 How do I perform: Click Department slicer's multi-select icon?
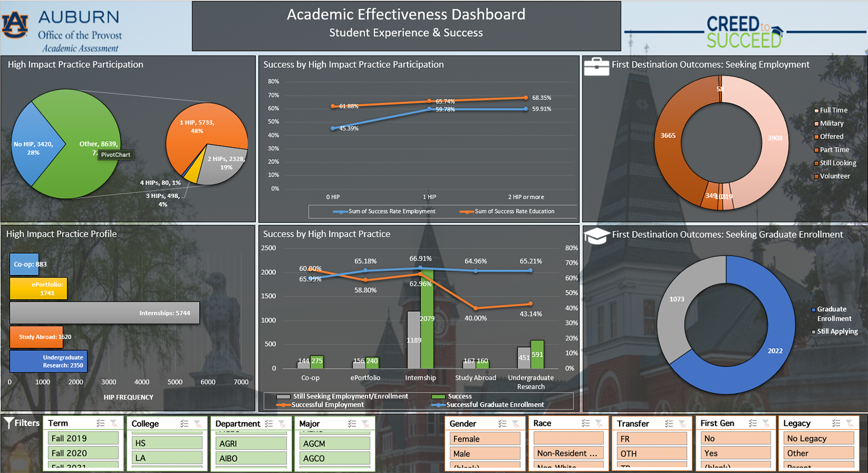point(269,424)
